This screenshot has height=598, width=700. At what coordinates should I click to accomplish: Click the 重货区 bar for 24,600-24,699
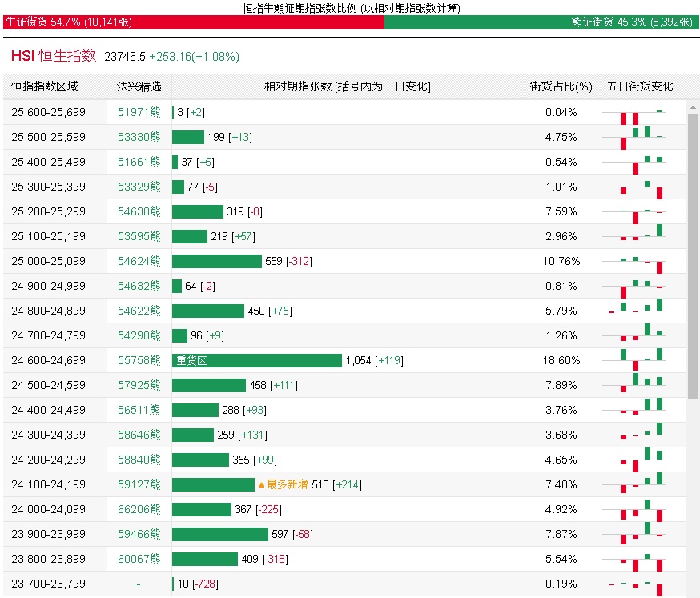257,360
